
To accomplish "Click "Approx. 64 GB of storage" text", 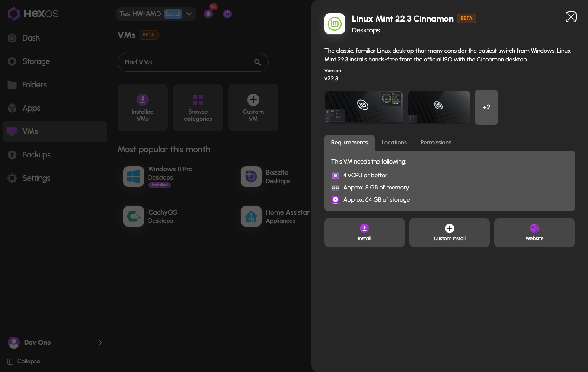I will pyautogui.click(x=377, y=200).
